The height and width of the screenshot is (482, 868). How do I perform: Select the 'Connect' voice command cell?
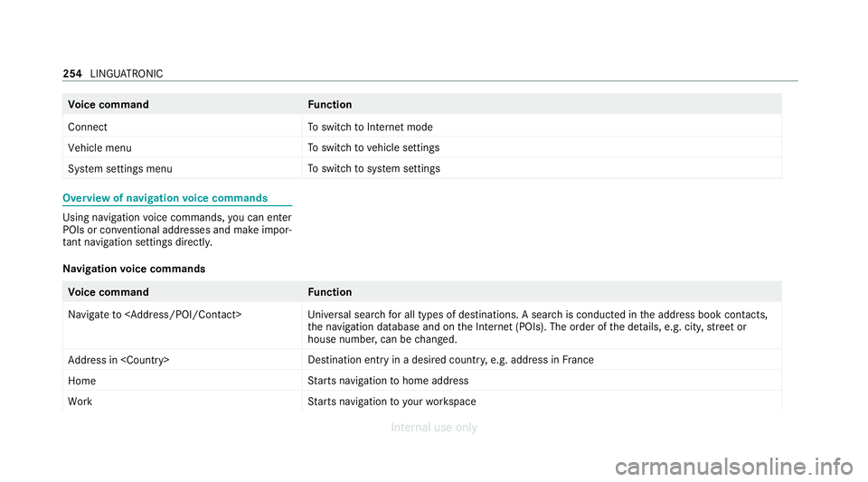point(182,127)
